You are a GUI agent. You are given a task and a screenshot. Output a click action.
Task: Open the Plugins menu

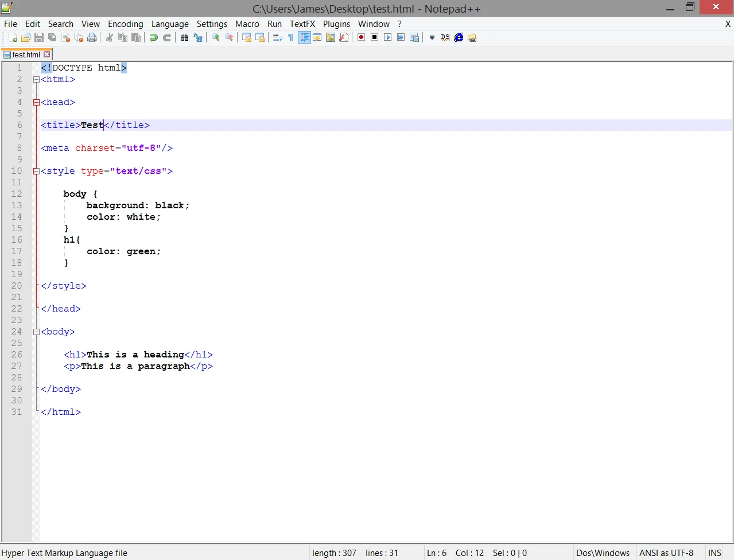point(336,24)
